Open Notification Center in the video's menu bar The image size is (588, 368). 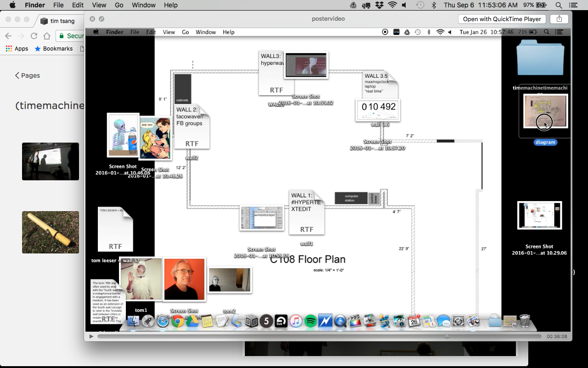[560, 32]
